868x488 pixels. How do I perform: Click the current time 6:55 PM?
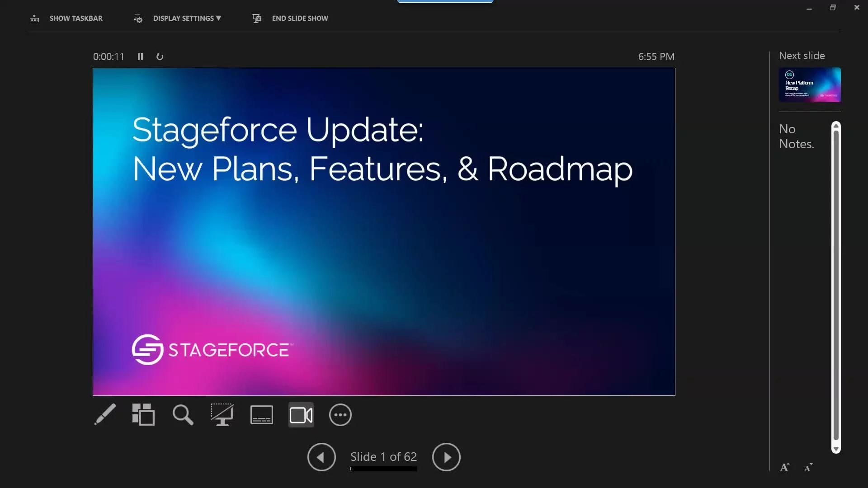[656, 56]
